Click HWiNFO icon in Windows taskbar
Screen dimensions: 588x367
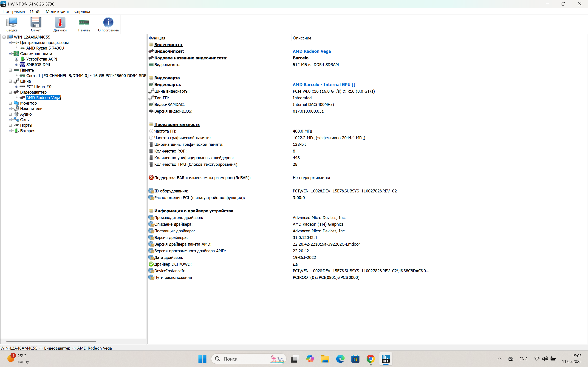386,359
